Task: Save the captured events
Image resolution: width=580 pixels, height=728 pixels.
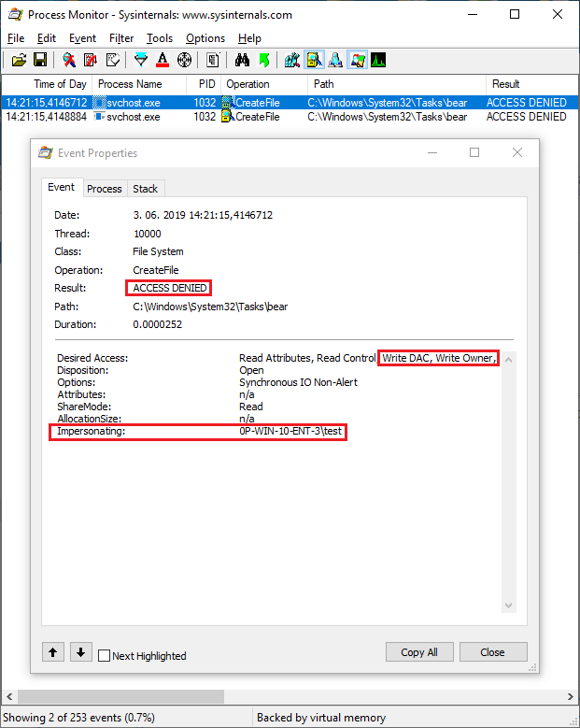Action: [40, 60]
